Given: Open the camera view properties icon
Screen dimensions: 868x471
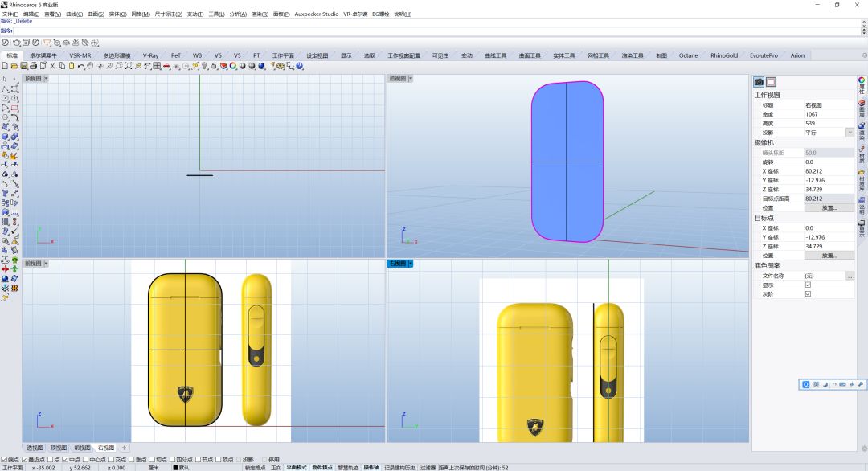Looking at the screenshot, I should (759, 82).
